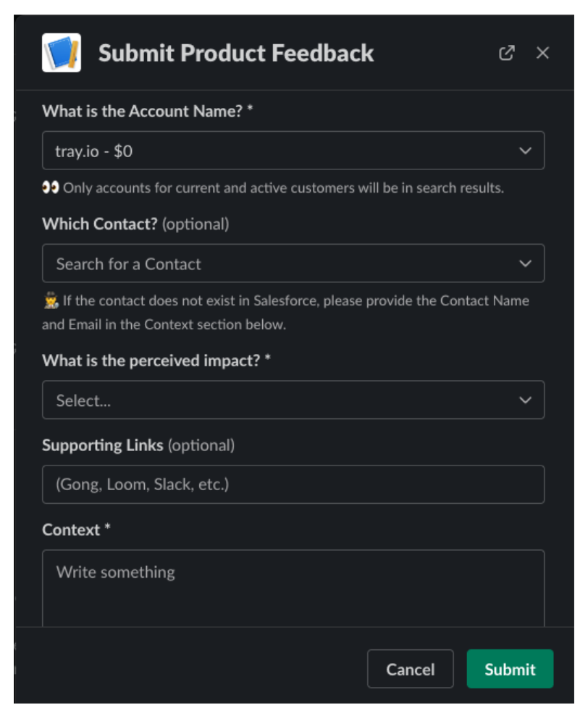Expand the Account Name dropdown chevron
The image size is (588, 724).
[x=525, y=151]
